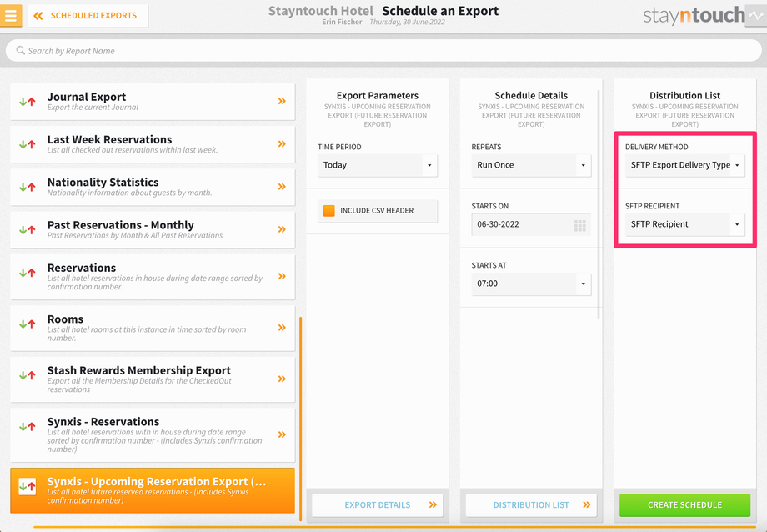Toggle Include CSV Header checkbox
Viewport: 767px width, 532px height.
click(329, 210)
